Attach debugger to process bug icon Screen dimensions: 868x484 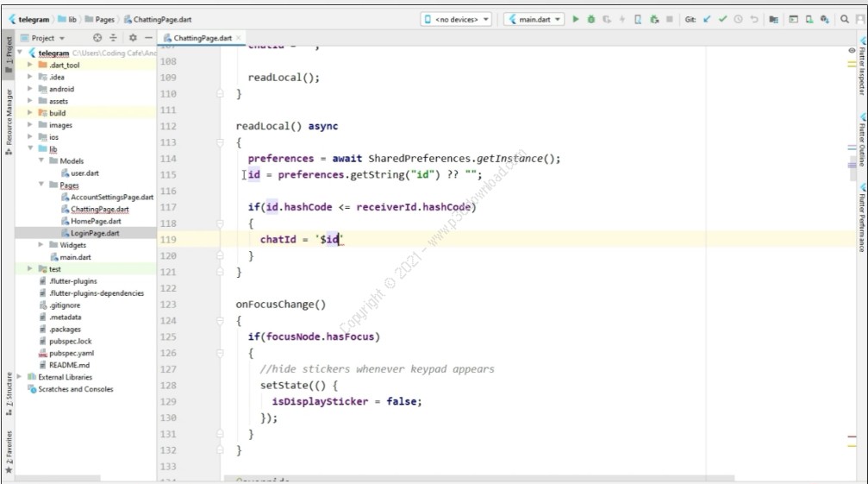tap(653, 19)
